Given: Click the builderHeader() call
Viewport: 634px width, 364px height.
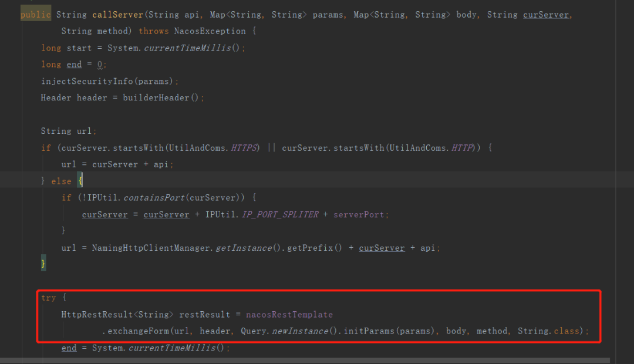Looking at the screenshot, I should pyautogui.click(x=160, y=98).
